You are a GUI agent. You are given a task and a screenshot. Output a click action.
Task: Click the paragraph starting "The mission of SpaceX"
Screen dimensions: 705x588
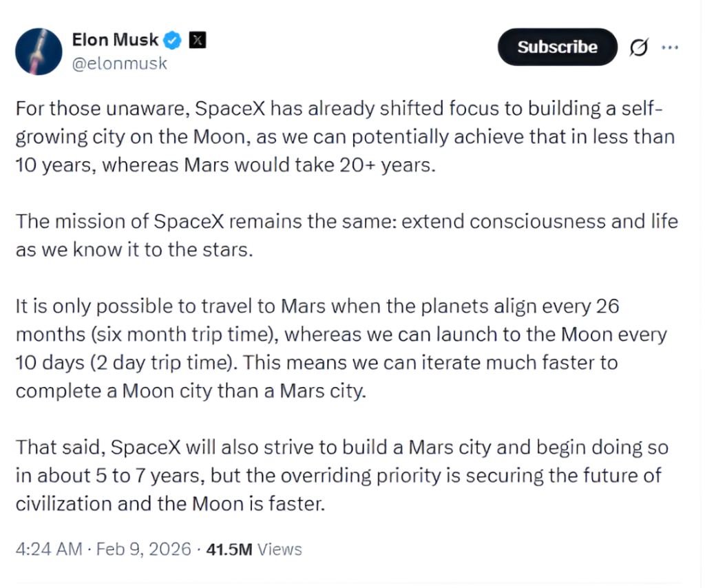(344, 234)
